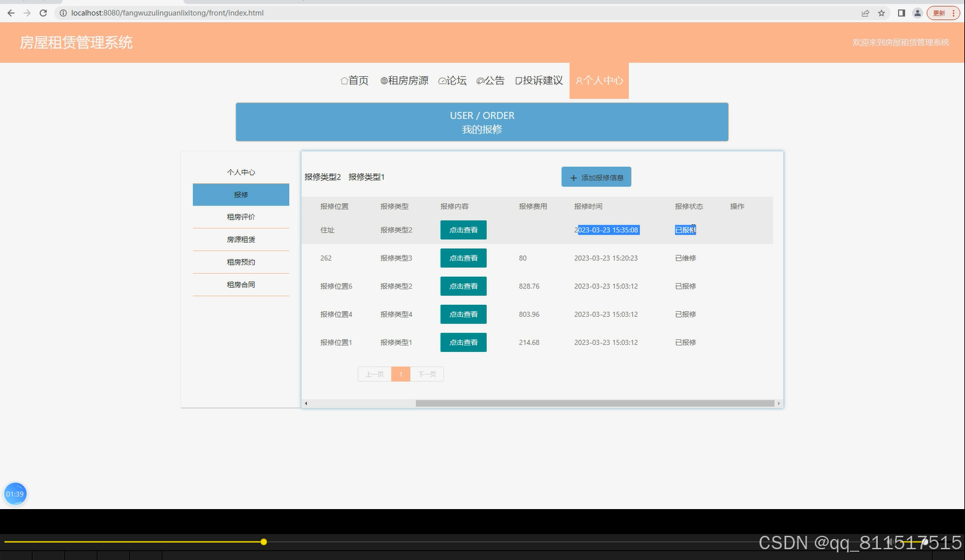This screenshot has width=965, height=560.
Task: Click the 828.76 cost cell
Action: [529, 286]
